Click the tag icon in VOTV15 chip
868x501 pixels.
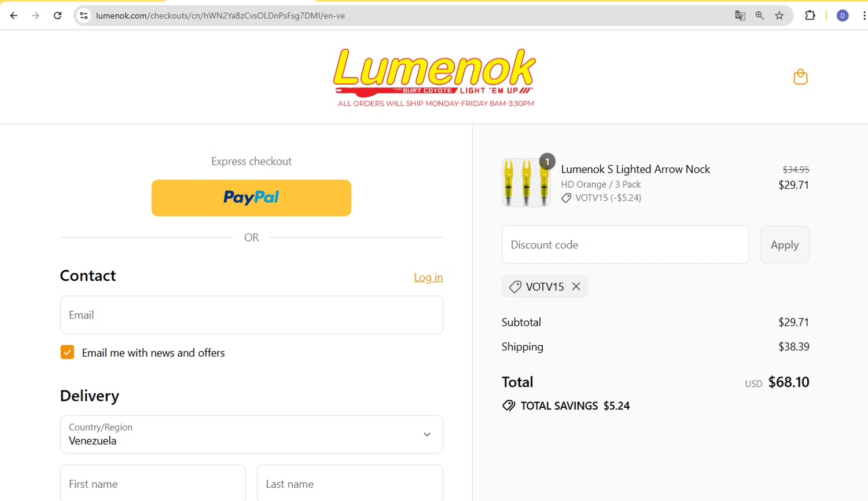[x=515, y=287]
